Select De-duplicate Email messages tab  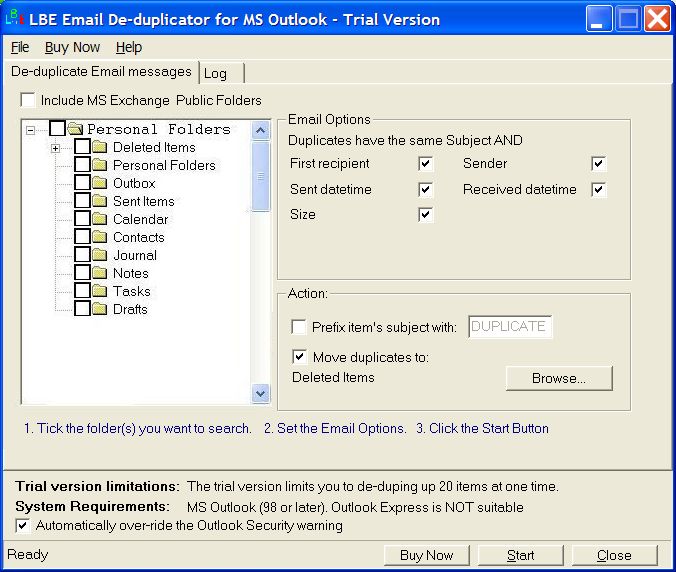pos(101,72)
